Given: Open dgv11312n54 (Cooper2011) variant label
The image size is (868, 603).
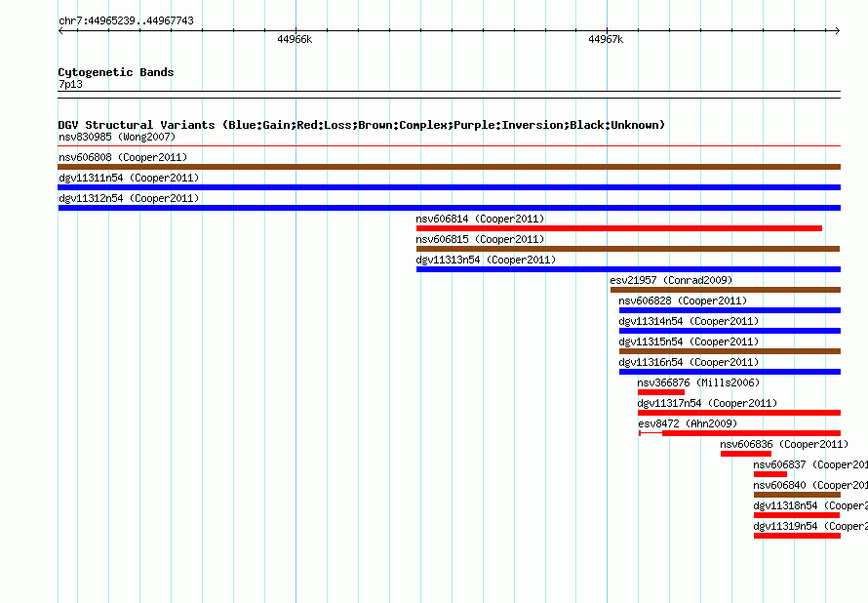Looking at the screenshot, I should coord(129,198).
